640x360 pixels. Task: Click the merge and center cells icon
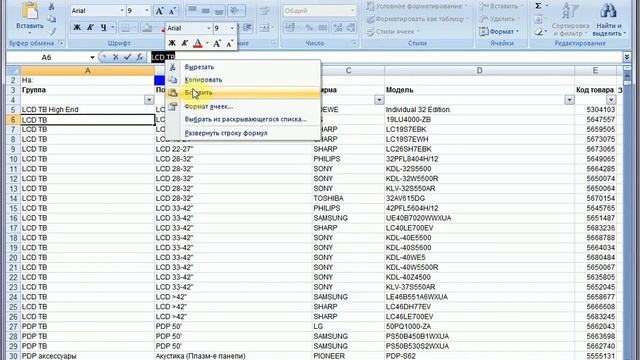coord(264,27)
